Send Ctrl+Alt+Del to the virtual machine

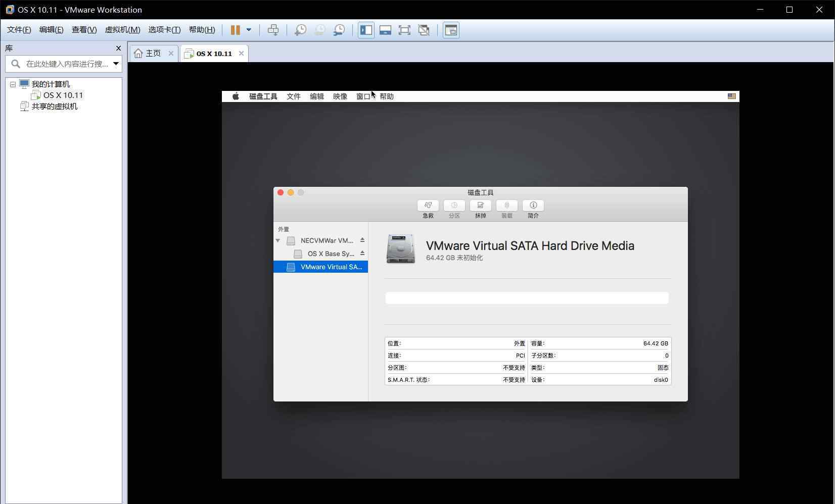point(273,30)
